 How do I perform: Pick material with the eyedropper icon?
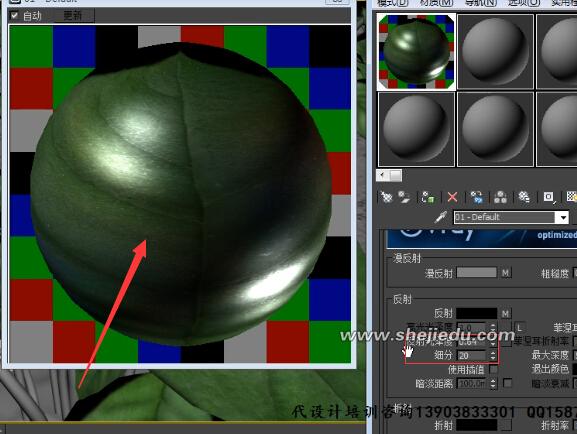click(x=440, y=217)
